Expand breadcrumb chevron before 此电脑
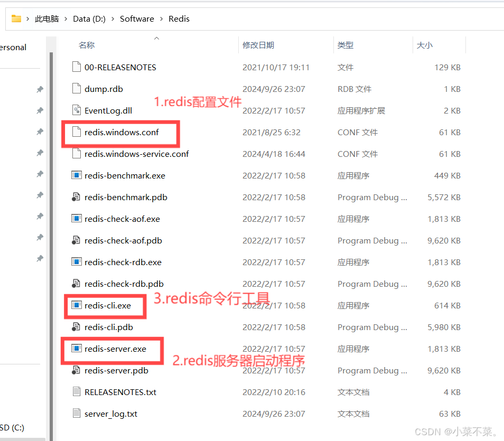Image resolution: width=504 pixels, height=441 pixels. [28, 19]
